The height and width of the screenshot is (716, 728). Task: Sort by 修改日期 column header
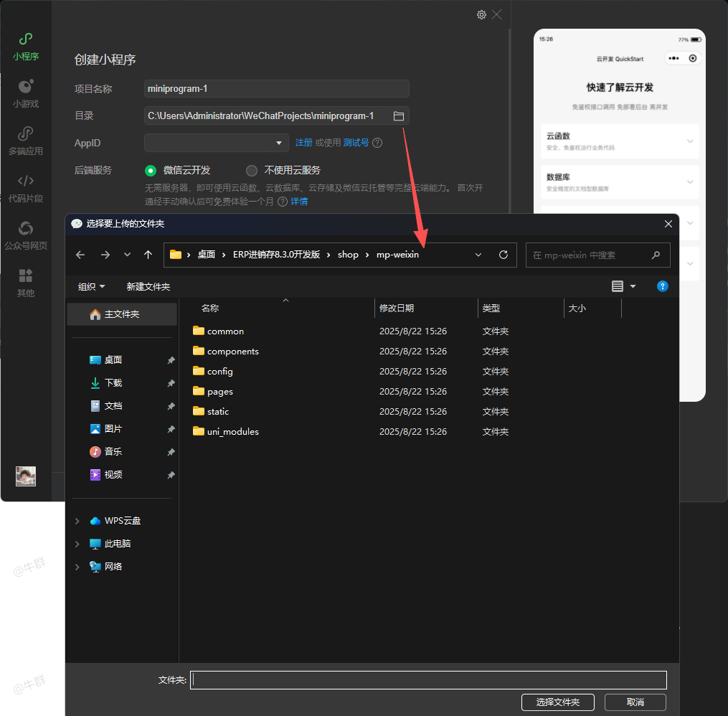pos(397,308)
